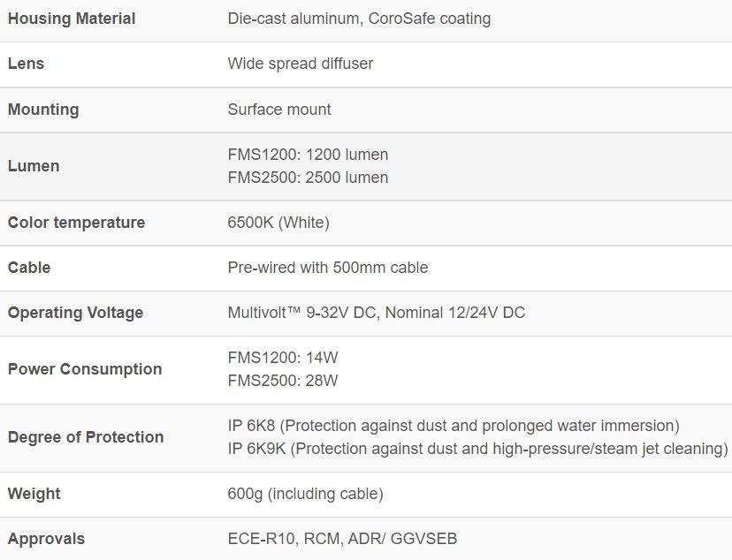Select the "6500K (White)" value
This screenshot has width=732, height=560.
(x=278, y=223)
